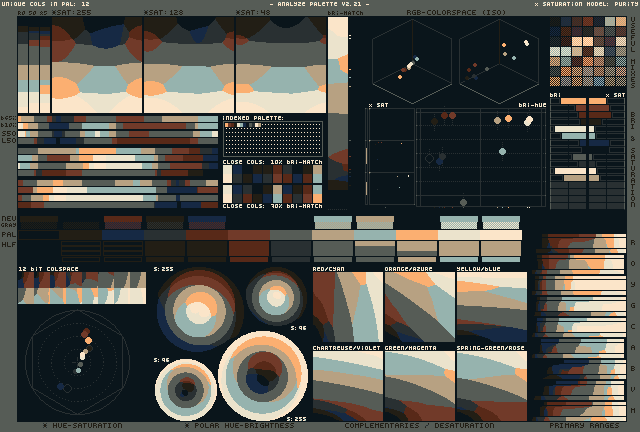Pick the light blue-gray swatch in PAL row
The image size is (640, 432).
coord(375,235)
